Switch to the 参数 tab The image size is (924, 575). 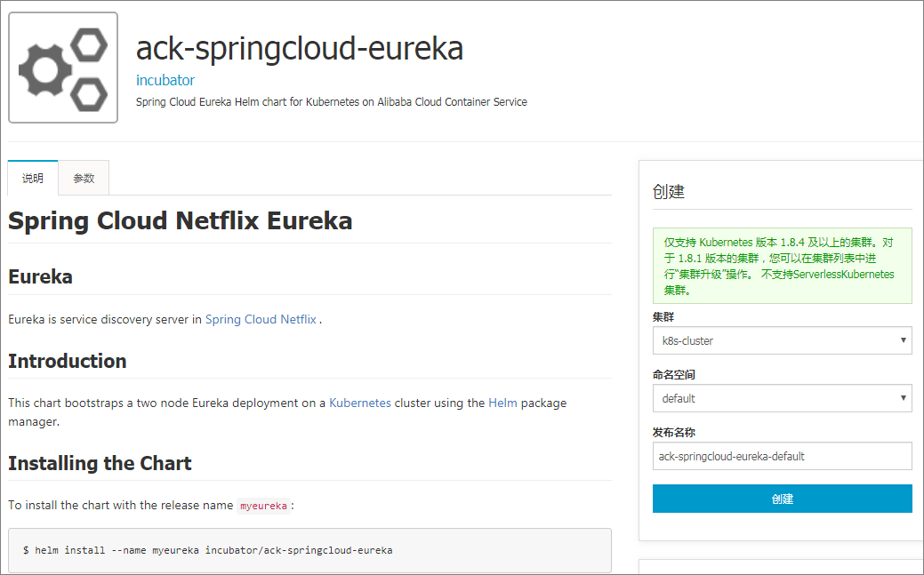[x=84, y=178]
